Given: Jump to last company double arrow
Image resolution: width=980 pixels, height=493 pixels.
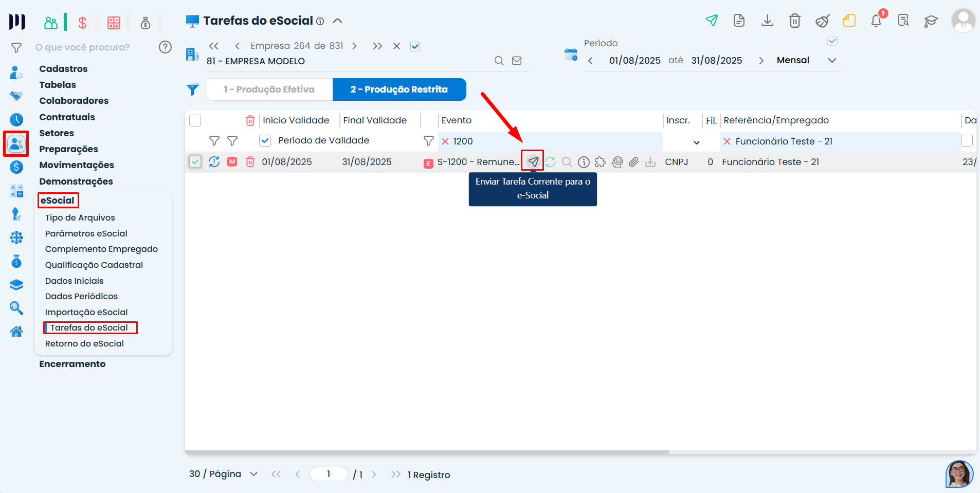Looking at the screenshot, I should click(377, 46).
